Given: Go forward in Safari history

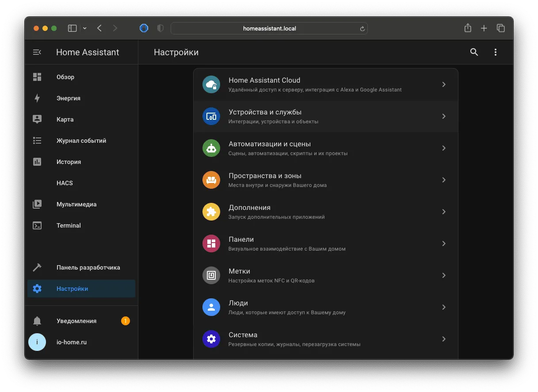Looking at the screenshot, I should [115, 28].
